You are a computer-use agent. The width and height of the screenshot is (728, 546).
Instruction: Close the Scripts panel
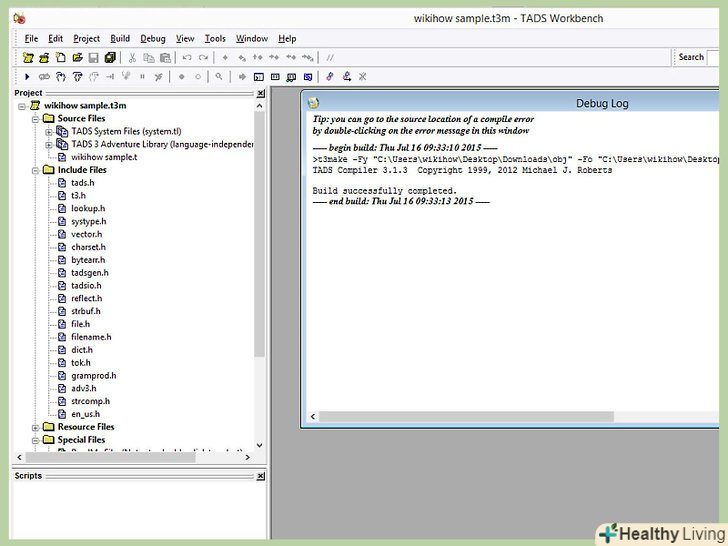pyautogui.click(x=261, y=476)
